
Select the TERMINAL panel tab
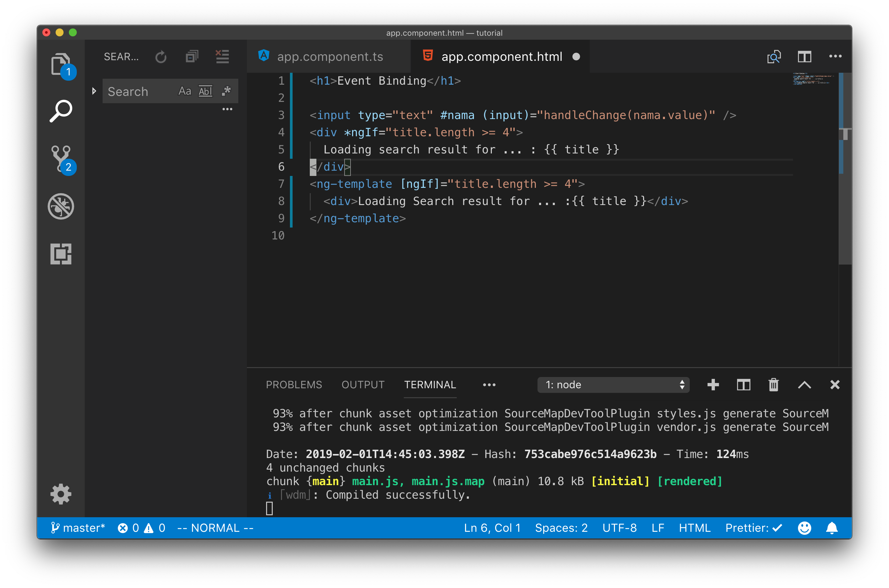point(430,384)
